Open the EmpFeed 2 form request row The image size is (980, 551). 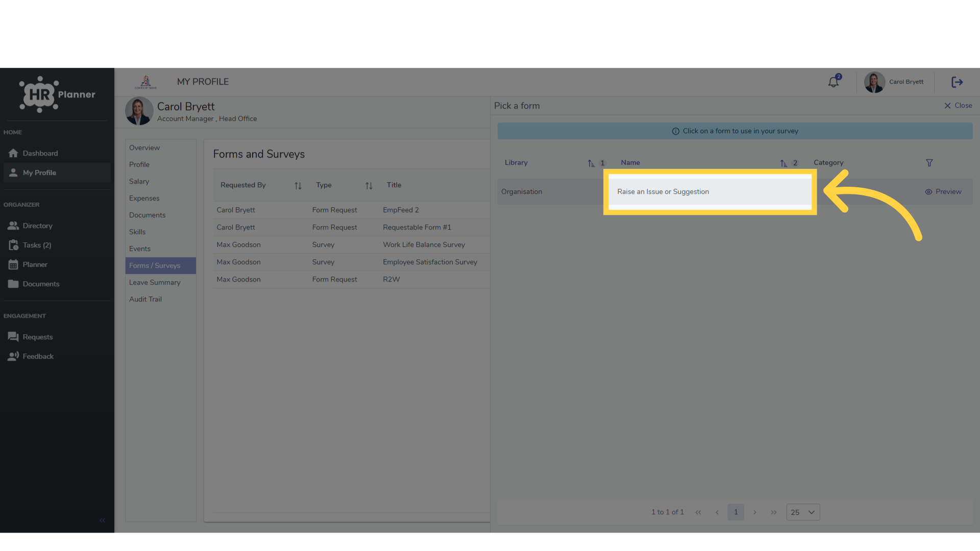352,210
